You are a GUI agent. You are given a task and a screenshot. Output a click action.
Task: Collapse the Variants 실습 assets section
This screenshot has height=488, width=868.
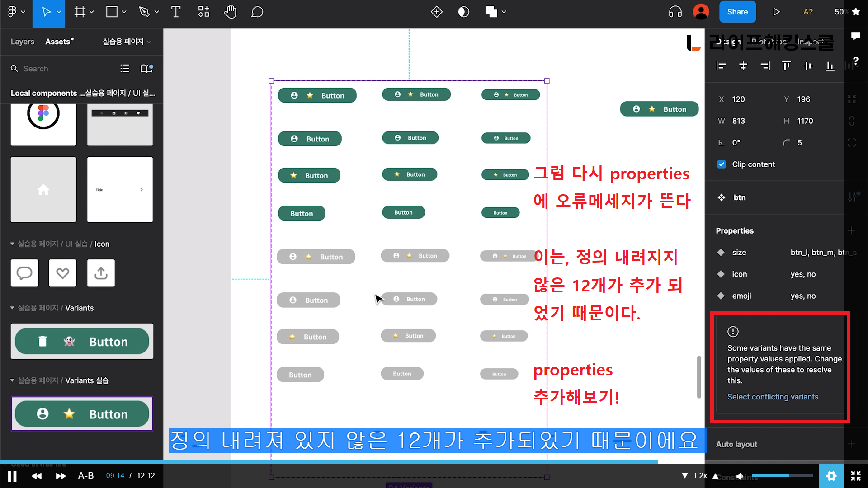12,380
